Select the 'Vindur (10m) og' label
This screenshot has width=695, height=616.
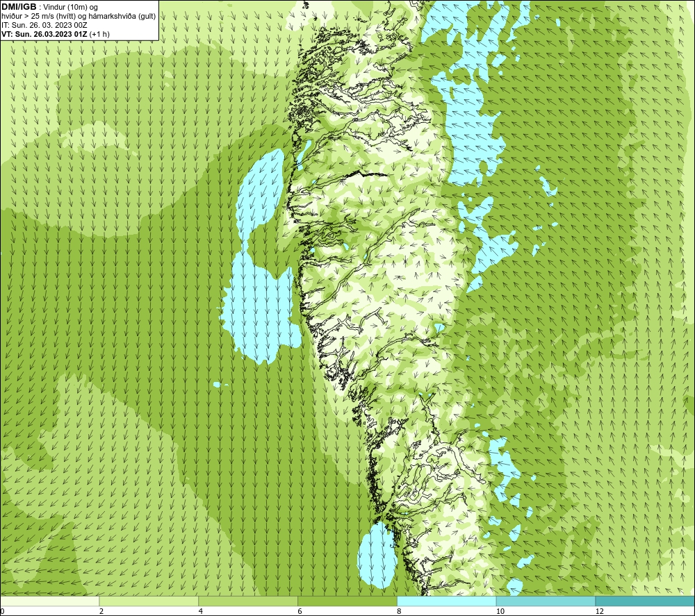[x=72, y=8]
